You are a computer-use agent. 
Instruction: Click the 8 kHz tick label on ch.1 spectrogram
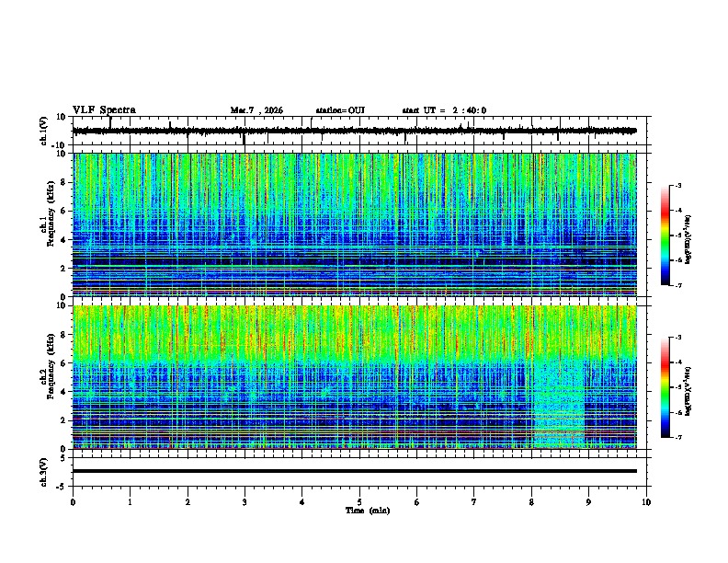click(63, 182)
